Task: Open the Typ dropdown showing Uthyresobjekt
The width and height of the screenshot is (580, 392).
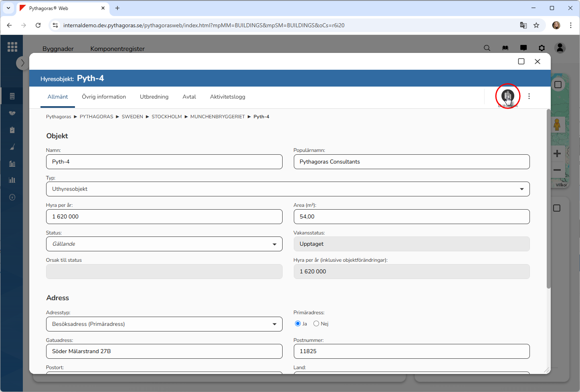Action: 287,189
